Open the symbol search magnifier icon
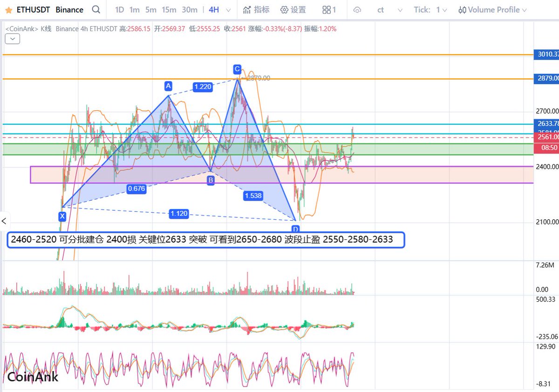 coord(96,9)
